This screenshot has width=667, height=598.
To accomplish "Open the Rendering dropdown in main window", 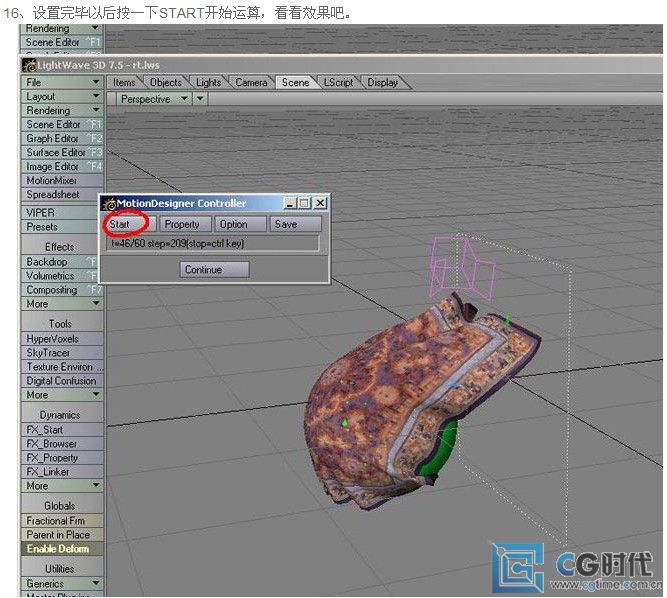I will click(x=62, y=111).
